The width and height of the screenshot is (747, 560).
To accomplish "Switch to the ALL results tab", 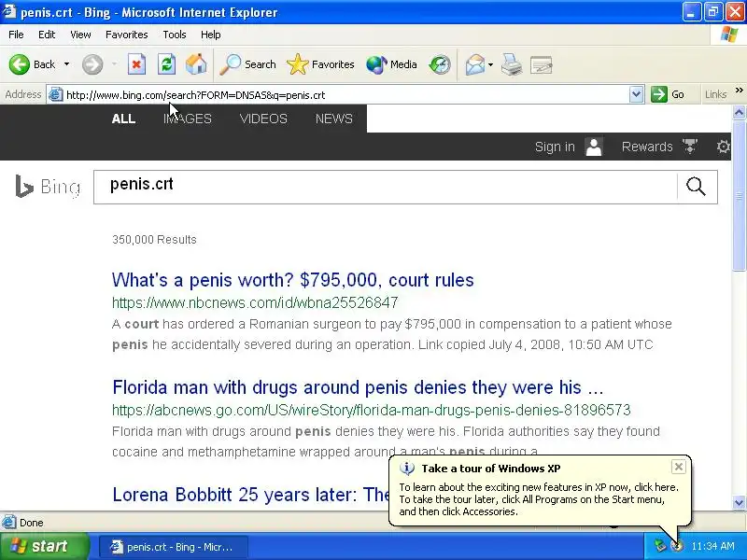I will (124, 119).
